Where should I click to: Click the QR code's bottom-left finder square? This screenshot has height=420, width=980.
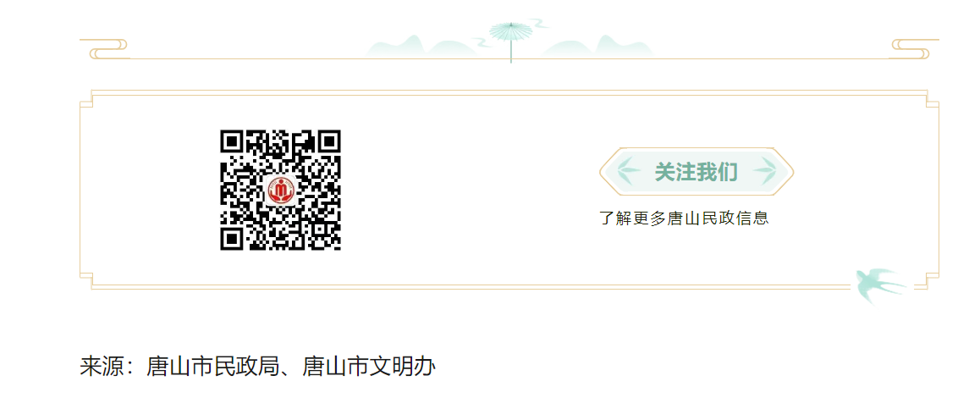click(233, 238)
